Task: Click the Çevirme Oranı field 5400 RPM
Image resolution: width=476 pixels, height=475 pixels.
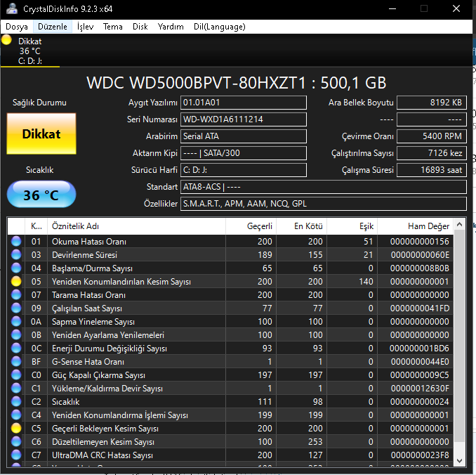Action: click(x=432, y=136)
